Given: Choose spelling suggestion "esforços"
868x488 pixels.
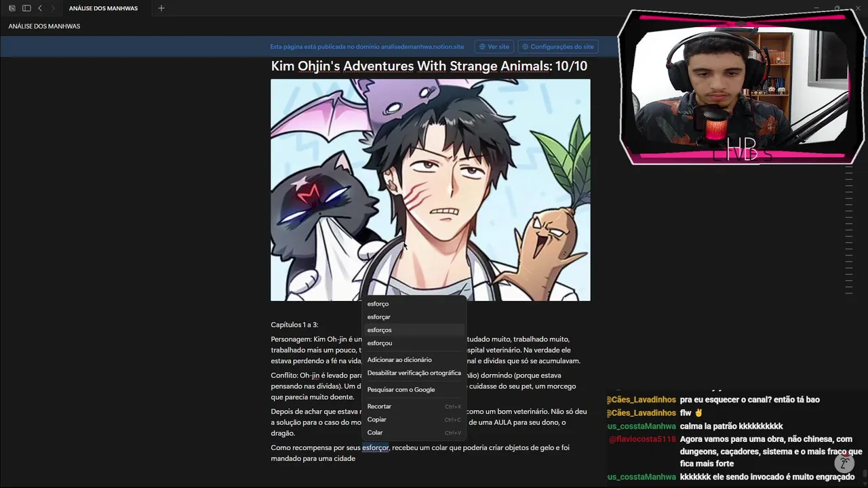Looking at the screenshot, I should (x=414, y=330).
